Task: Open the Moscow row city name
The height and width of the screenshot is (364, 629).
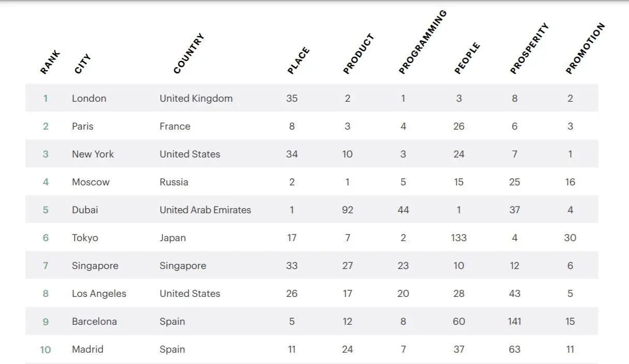Action: (x=91, y=182)
